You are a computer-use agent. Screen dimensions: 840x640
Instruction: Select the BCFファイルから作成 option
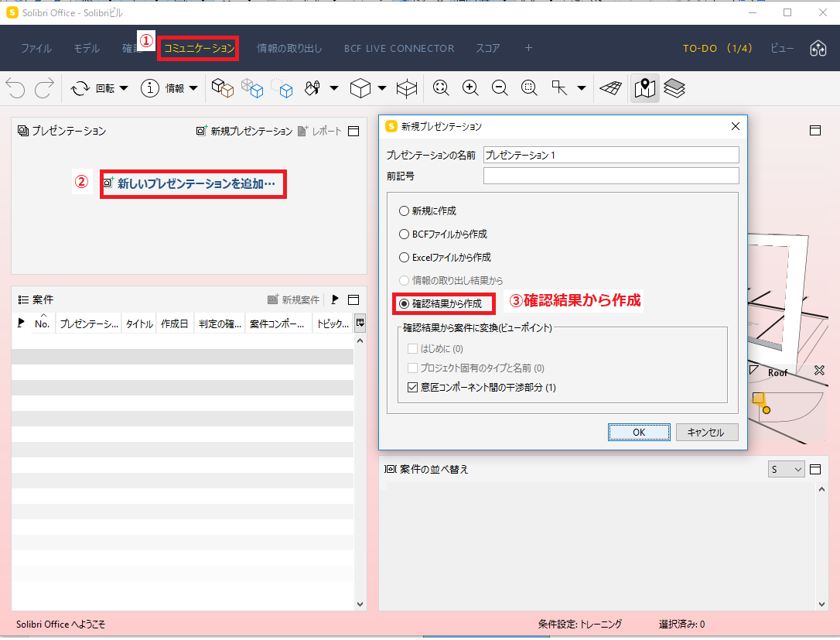(442, 234)
